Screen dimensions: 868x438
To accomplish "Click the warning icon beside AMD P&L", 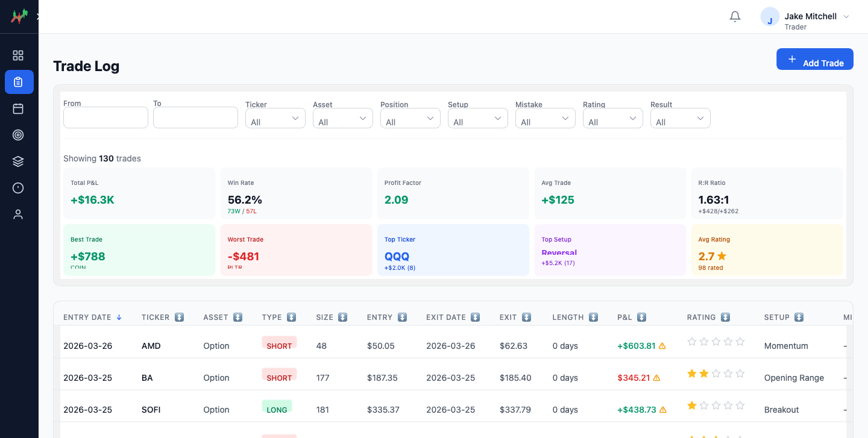I will 662,346.
